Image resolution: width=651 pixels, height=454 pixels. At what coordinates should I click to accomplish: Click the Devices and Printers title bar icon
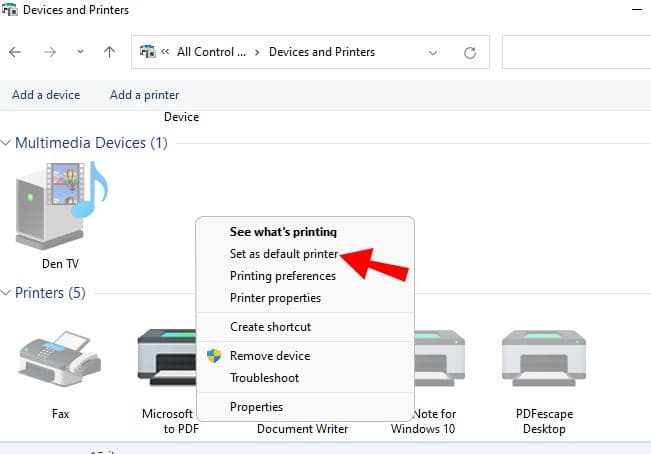click(9, 9)
